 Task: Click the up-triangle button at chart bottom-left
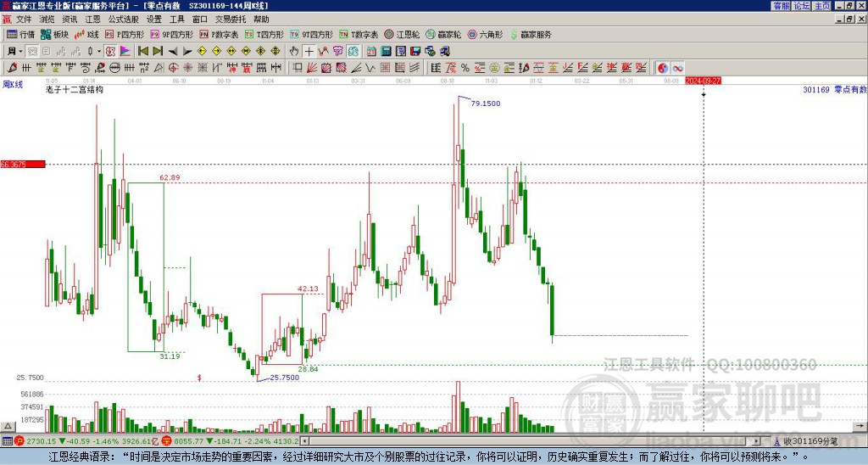pos(8,427)
